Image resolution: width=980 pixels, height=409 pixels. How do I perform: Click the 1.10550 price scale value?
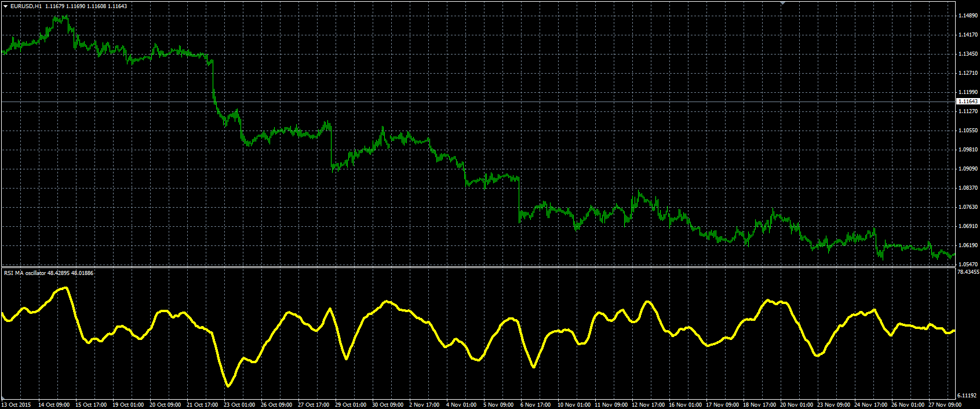(968, 131)
